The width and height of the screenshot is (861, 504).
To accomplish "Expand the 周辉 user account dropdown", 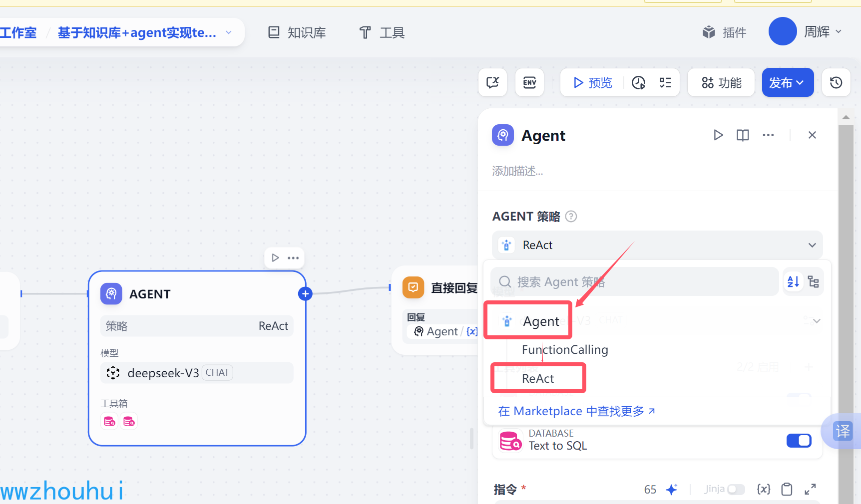I will pos(823,32).
